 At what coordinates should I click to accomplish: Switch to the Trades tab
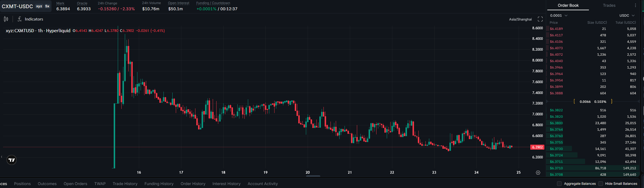pos(609,5)
